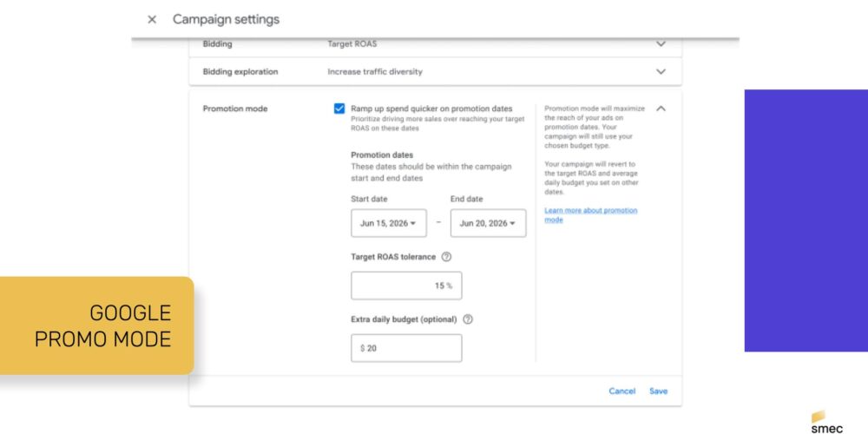Open the Start date dropdown
This screenshot has width=868, height=434.
(389, 223)
